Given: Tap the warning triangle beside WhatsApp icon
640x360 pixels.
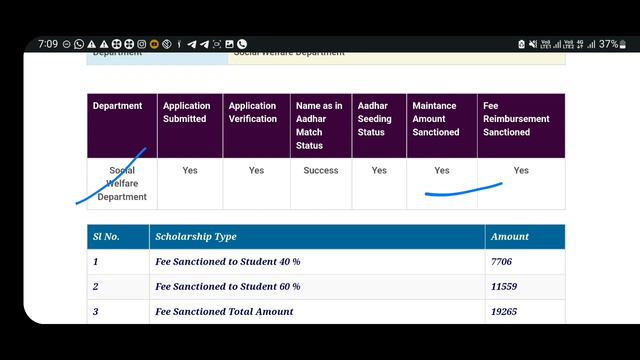Looking at the screenshot, I should pyautogui.click(x=92, y=44).
